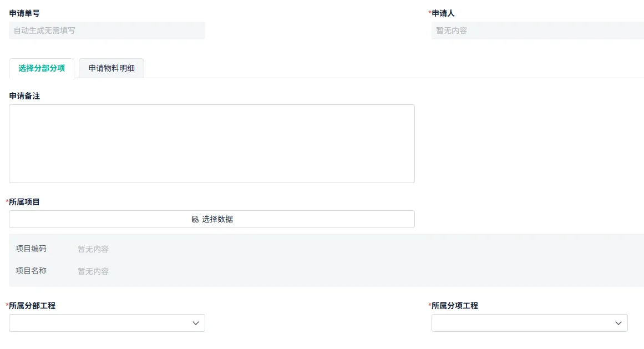Click the 申请人 input field

(x=537, y=31)
